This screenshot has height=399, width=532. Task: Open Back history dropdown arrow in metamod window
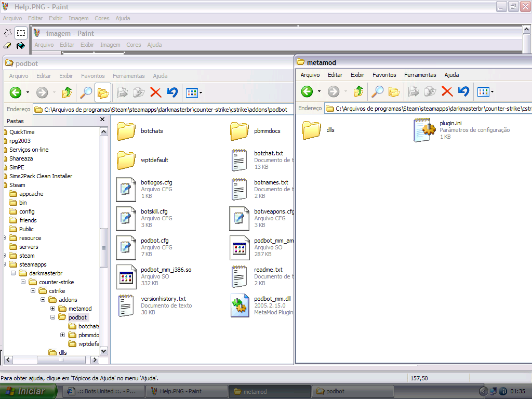[320, 91]
